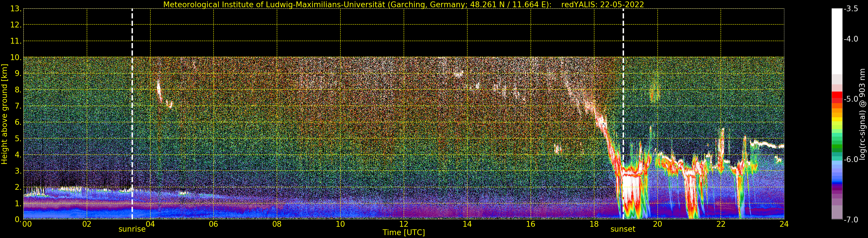Click the rain shaft reaching ground near 21 UTC
Viewport: 868px width, 238px height.
691,196
